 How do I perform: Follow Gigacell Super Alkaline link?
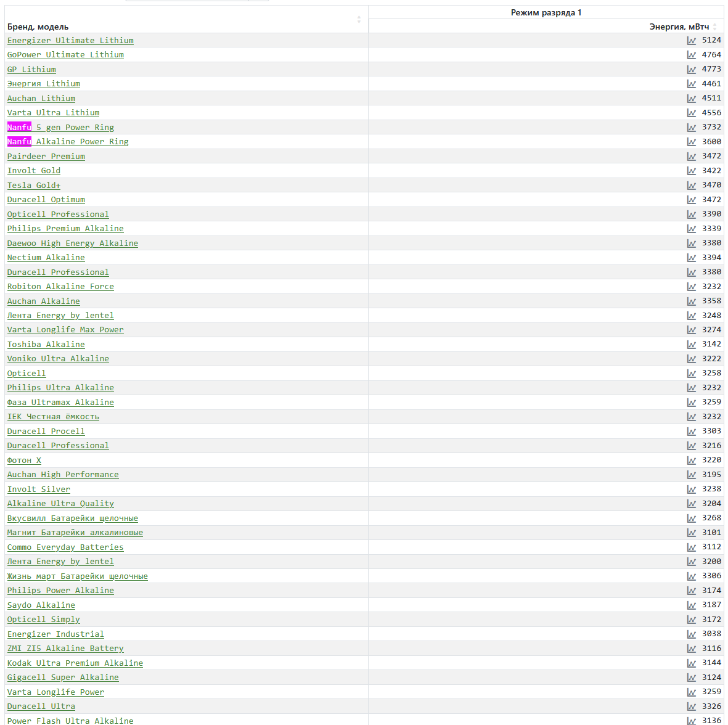[x=63, y=678]
